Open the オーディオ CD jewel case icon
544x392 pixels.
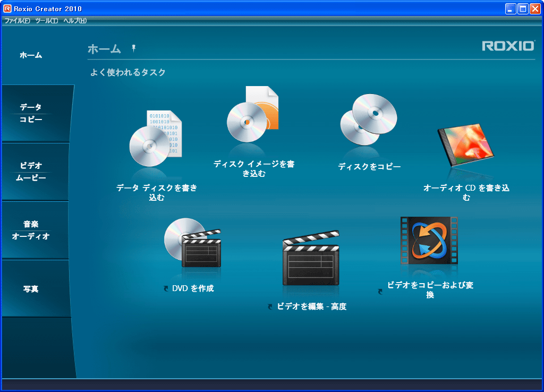coord(466,144)
